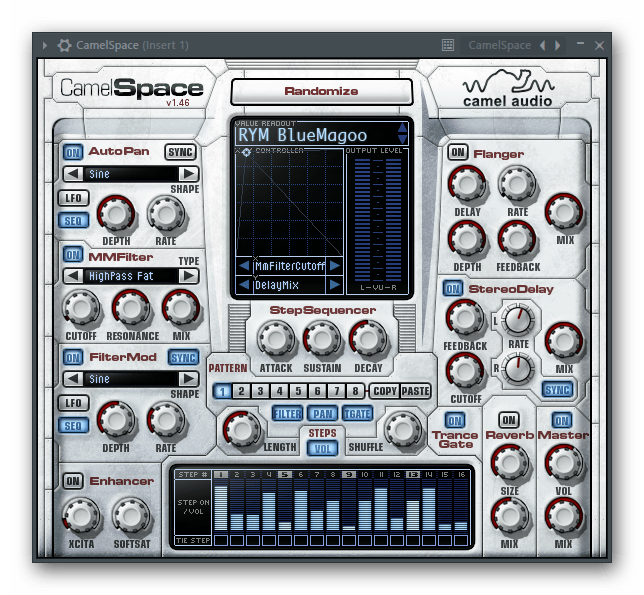Select pattern 3
The height and width of the screenshot is (595, 644).
click(260, 391)
